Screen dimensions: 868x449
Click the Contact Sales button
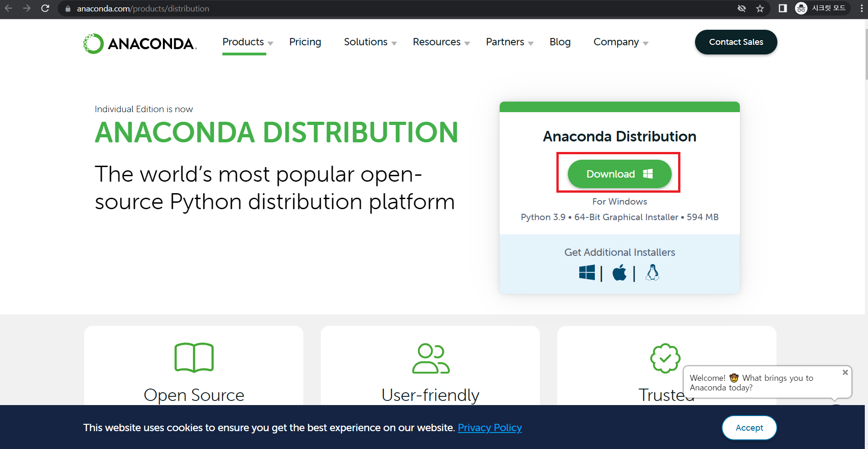click(736, 42)
